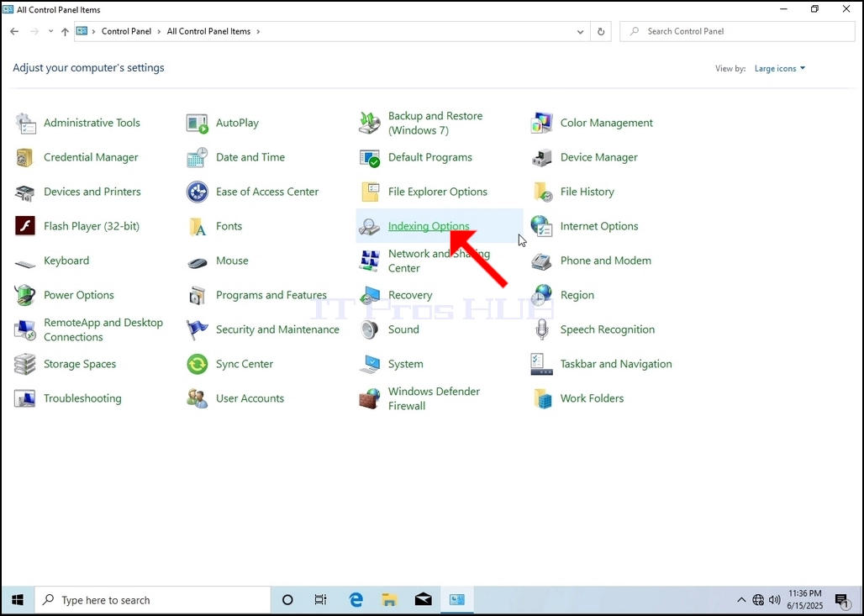864x616 pixels.
Task: Open the recent locations dropdown arrow
Action: point(50,32)
